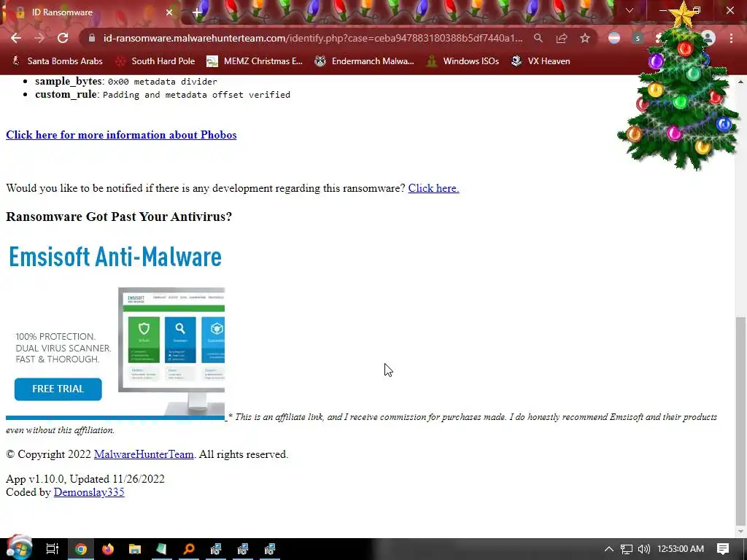This screenshot has height=560, width=747.
Task: Click here to get ransomware notifications
Action: pos(433,188)
